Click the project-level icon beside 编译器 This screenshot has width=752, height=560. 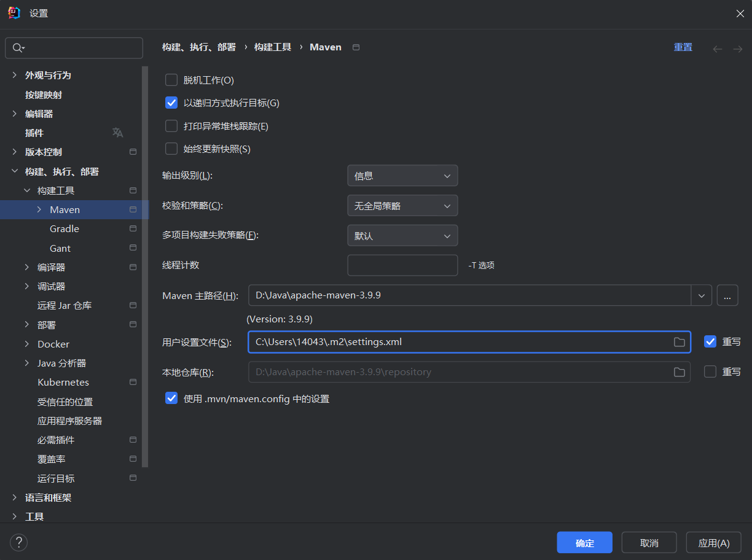click(133, 267)
